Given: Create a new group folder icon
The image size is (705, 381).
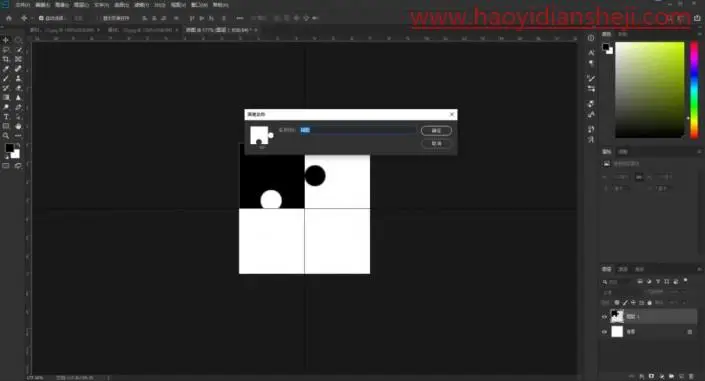Looking at the screenshot, I should (672, 376).
